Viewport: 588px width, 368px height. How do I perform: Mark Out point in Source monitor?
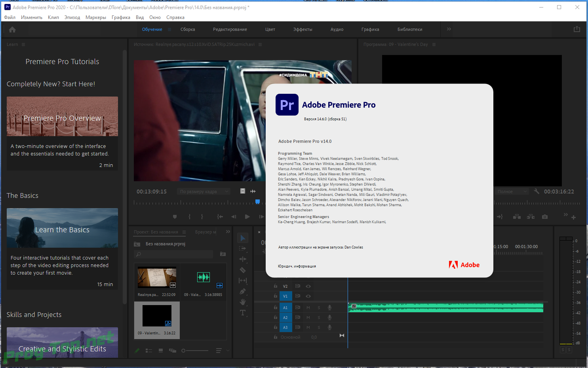[x=202, y=216]
